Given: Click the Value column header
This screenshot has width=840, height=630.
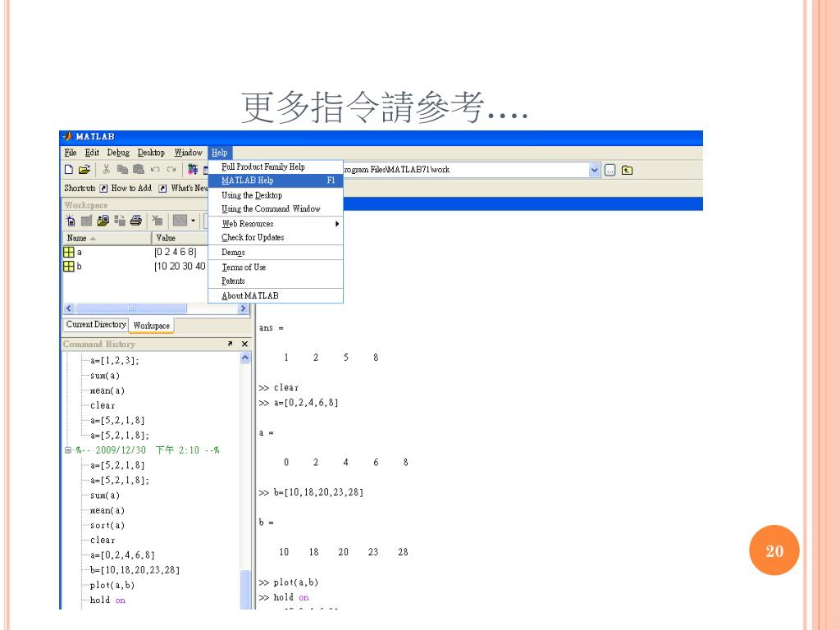Looking at the screenshot, I should coord(180,238).
